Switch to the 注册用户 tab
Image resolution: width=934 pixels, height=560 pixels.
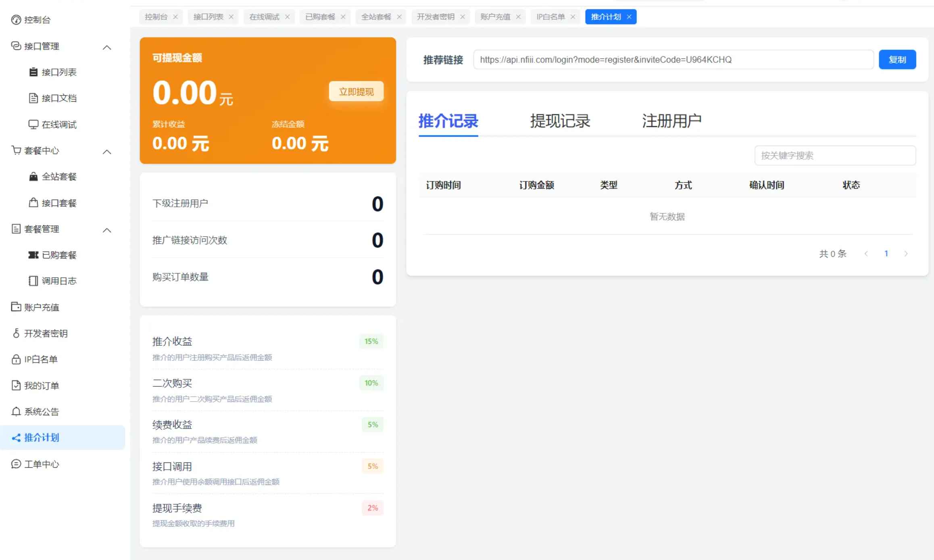coord(671,121)
